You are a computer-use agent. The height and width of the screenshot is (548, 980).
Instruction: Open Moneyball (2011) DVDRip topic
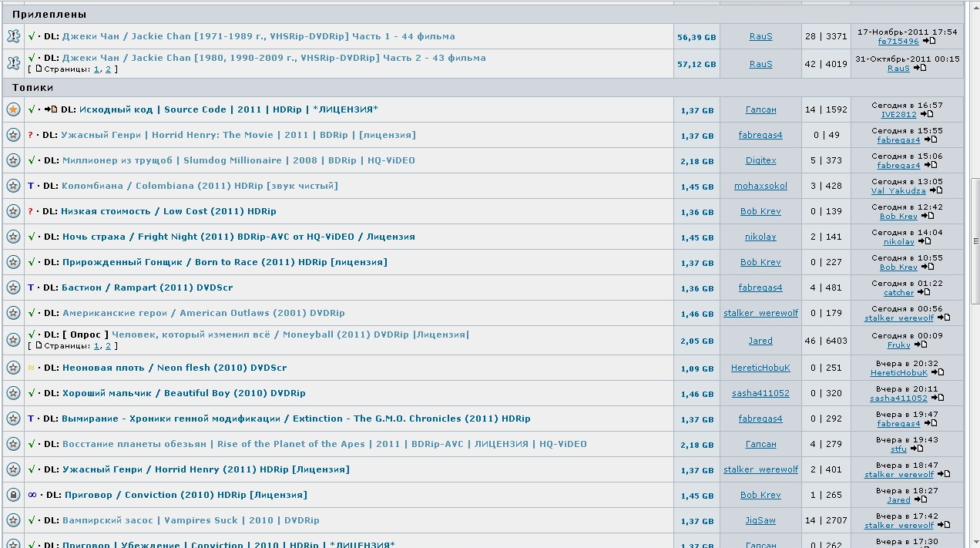tap(290, 335)
